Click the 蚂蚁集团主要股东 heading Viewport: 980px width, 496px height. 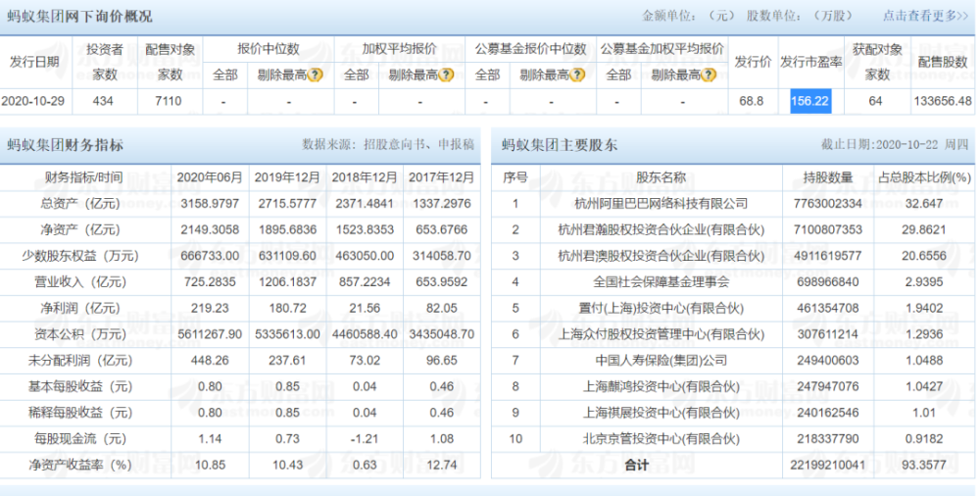pyautogui.click(x=560, y=145)
